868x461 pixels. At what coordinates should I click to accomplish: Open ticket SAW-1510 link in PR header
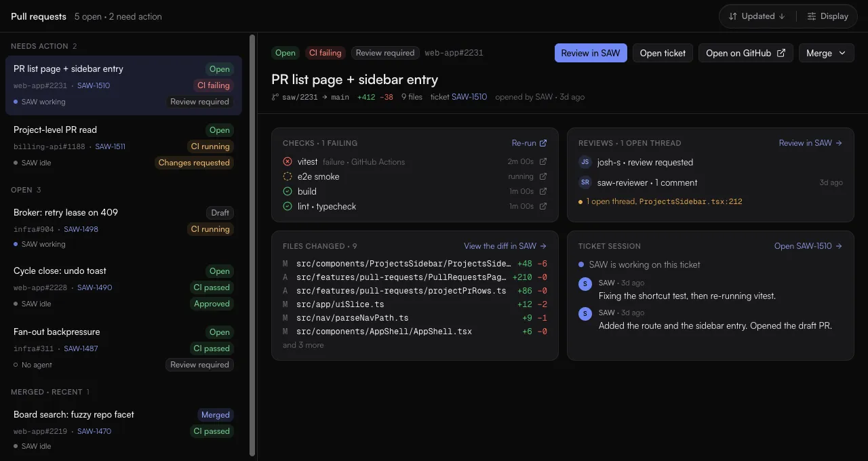coord(469,97)
